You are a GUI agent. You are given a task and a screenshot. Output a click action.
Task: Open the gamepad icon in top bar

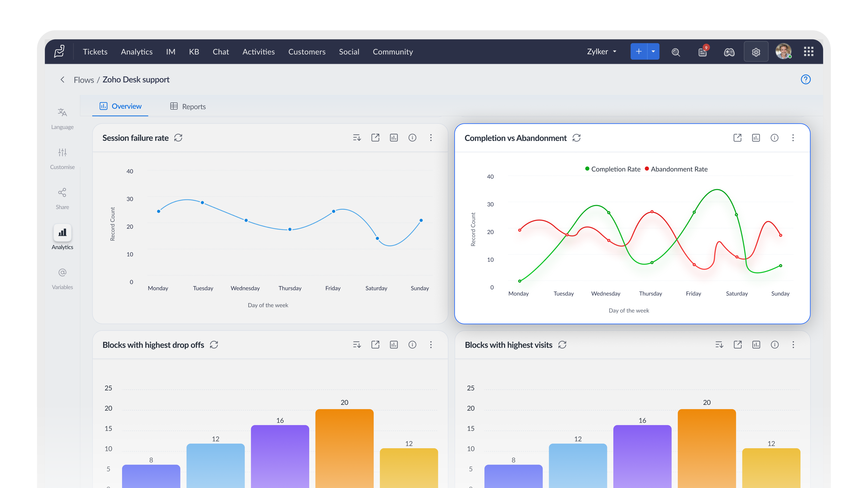point(729,52)
